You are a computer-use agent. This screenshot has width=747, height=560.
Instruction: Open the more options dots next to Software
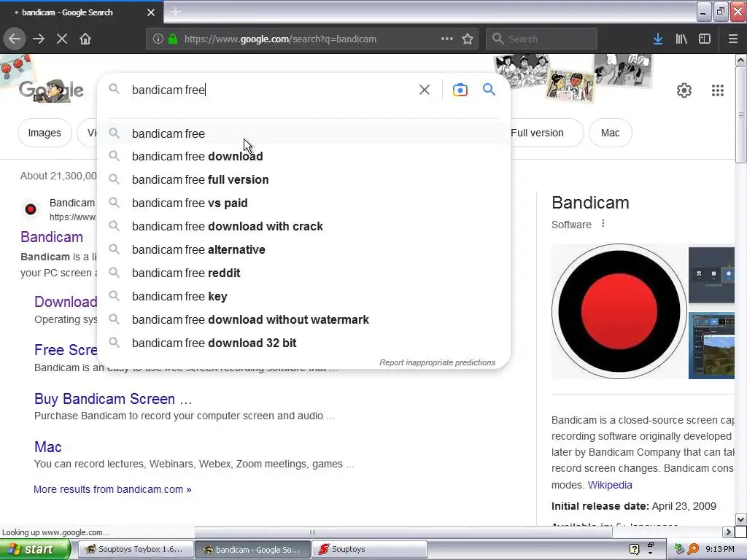(603, 223)
